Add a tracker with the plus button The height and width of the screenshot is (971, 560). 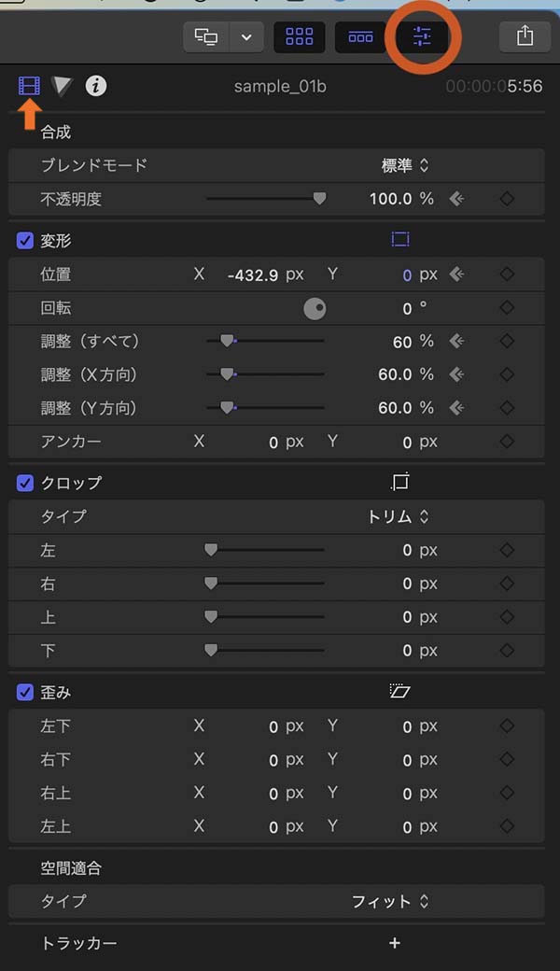tap(395, 943)
